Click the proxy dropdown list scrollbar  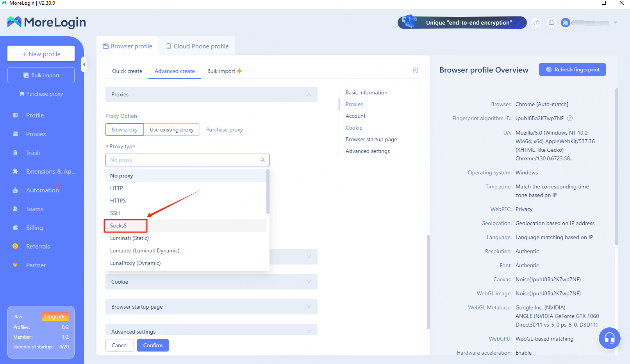(x=268, y=192)
